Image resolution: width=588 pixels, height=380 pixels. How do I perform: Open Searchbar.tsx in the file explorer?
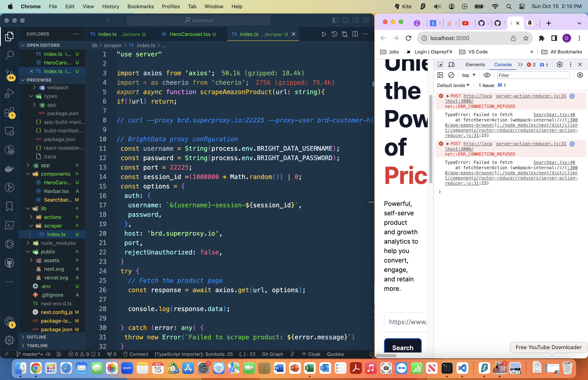[52, 200]
